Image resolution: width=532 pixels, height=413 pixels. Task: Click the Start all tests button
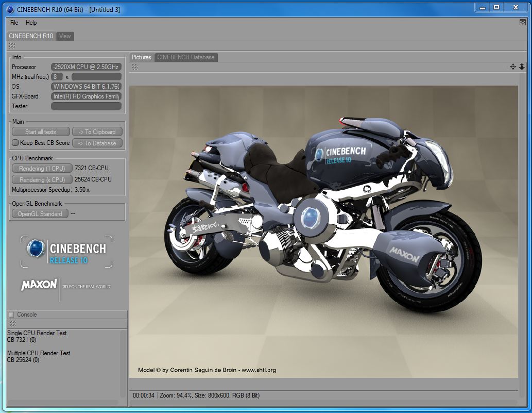(41, 132)
